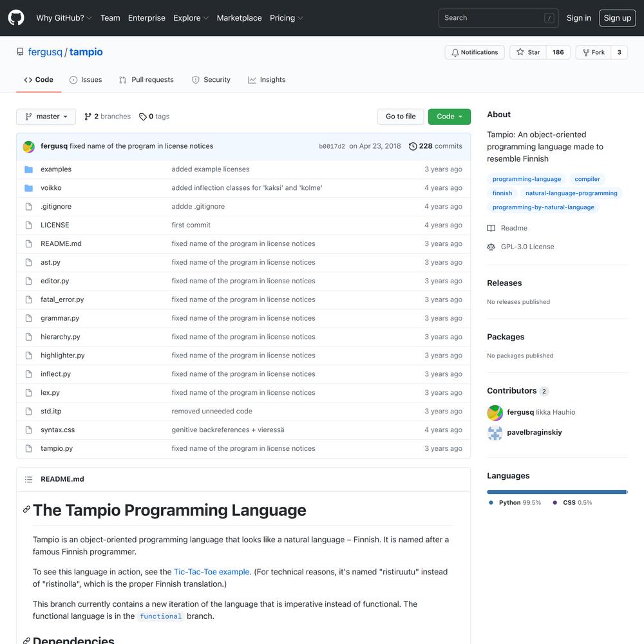
Task: Click the commit history clock icon
Action: pyautogui.click(x=413, y=146)
